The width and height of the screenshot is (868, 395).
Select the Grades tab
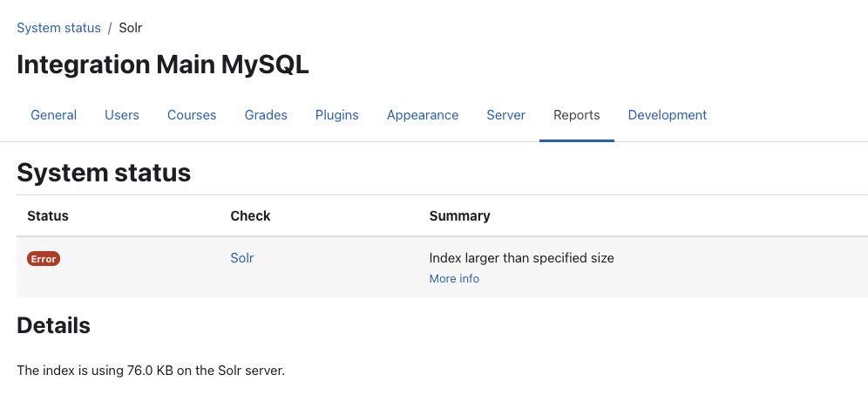(266, 115)
